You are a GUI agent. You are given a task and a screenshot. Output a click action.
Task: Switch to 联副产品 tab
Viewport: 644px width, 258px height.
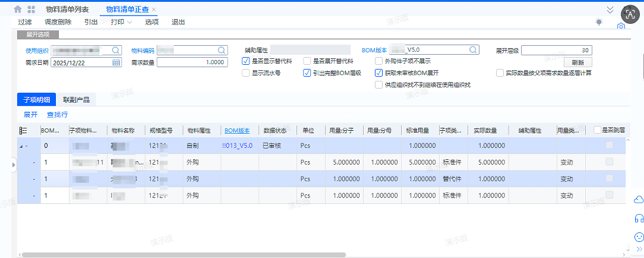[76, 99]
